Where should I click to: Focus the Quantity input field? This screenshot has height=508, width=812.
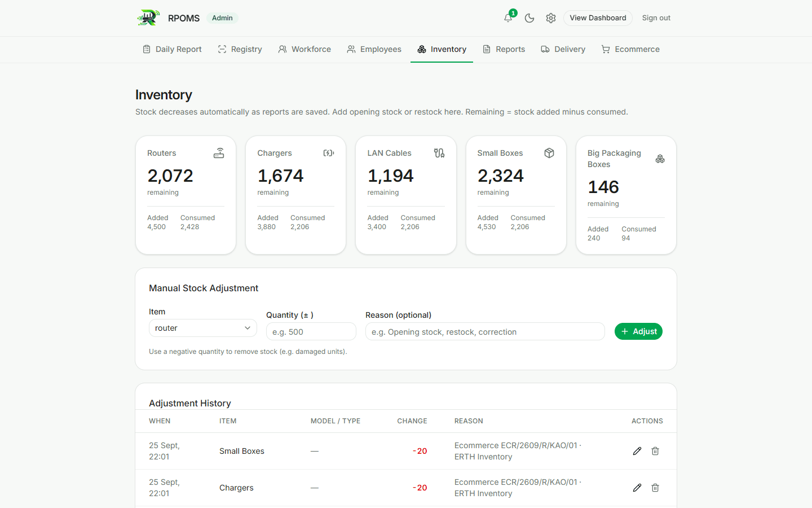point(311,331)
